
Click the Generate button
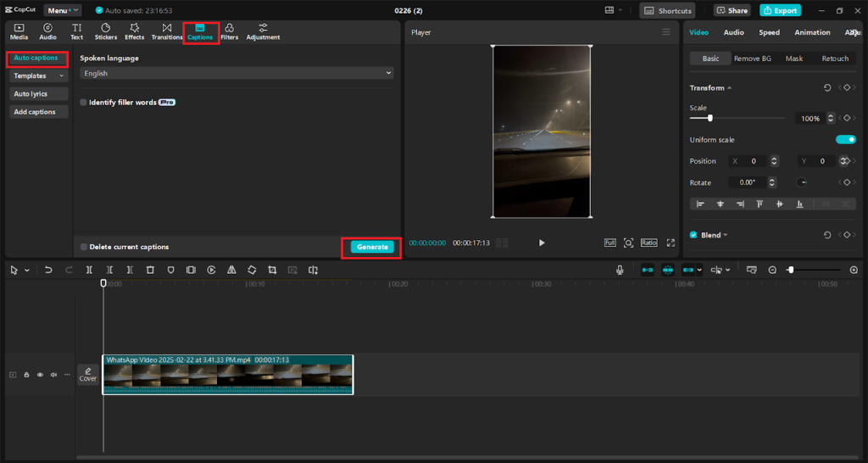pos(372,247)
